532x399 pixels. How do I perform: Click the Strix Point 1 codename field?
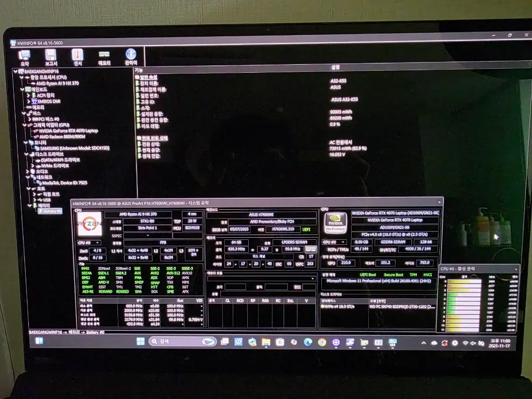147,228
